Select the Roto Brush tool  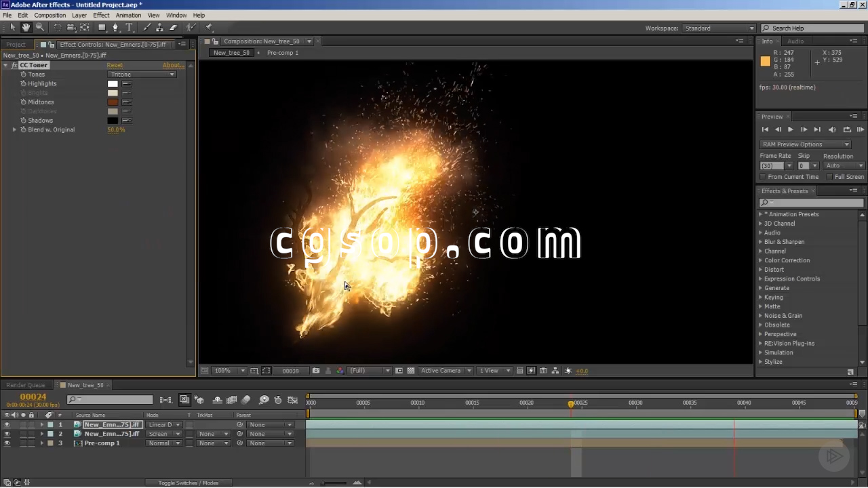pyautogui.click(x=191, y=28)
